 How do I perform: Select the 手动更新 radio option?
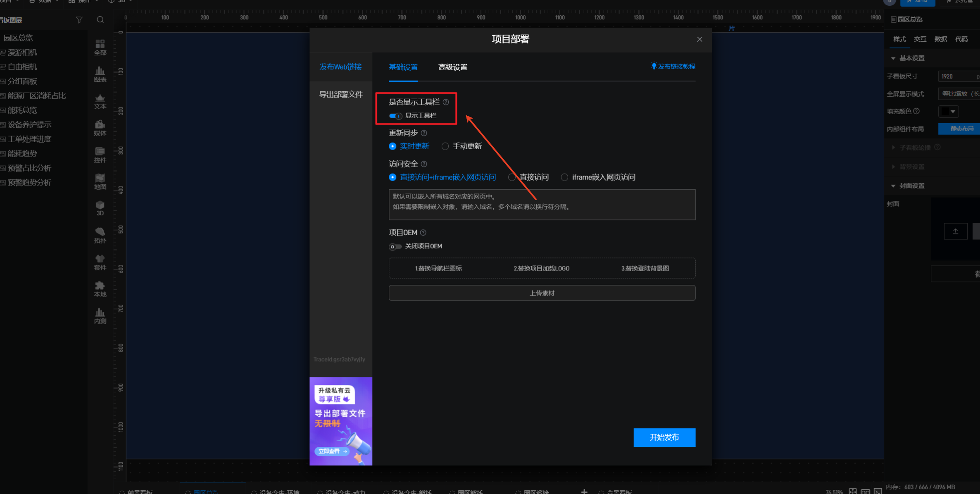coord(445,146)
